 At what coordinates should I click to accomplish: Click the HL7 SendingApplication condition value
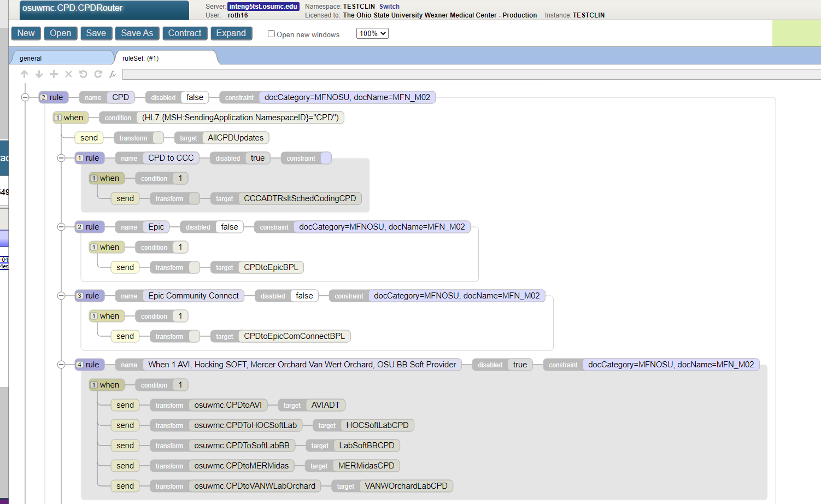241,118
